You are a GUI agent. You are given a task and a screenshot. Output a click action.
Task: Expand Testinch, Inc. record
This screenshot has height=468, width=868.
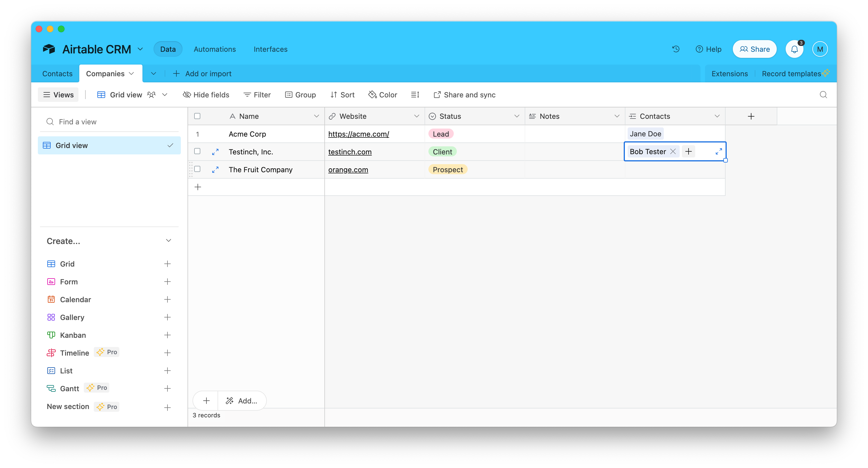(x=215, y=152)
